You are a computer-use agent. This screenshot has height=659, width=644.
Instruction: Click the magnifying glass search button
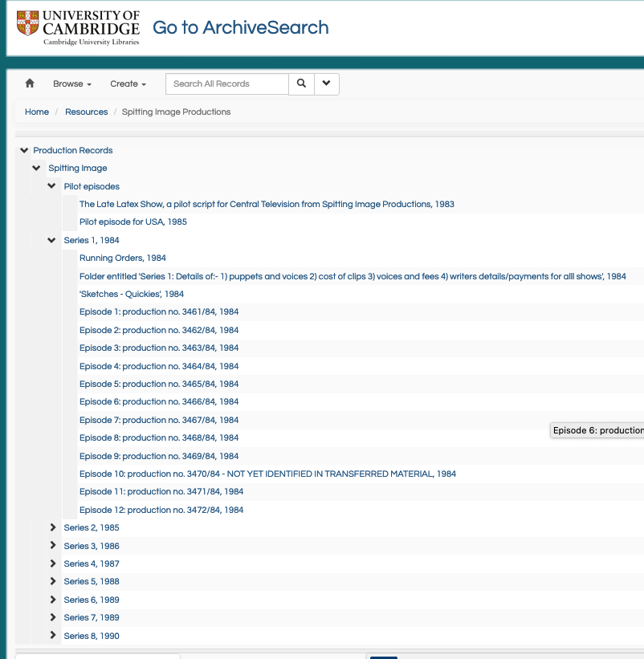click(x=301, y=83)
